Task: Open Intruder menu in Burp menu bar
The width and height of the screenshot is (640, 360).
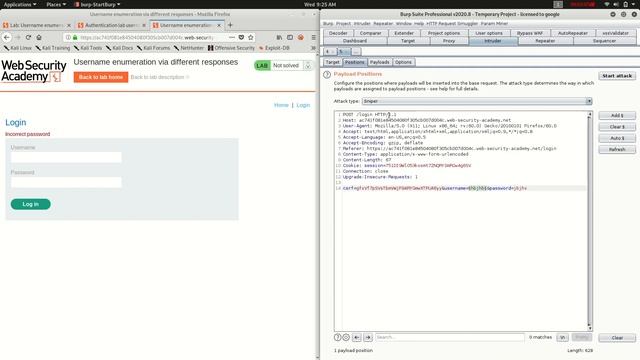Action: click(x=362, y=24)
